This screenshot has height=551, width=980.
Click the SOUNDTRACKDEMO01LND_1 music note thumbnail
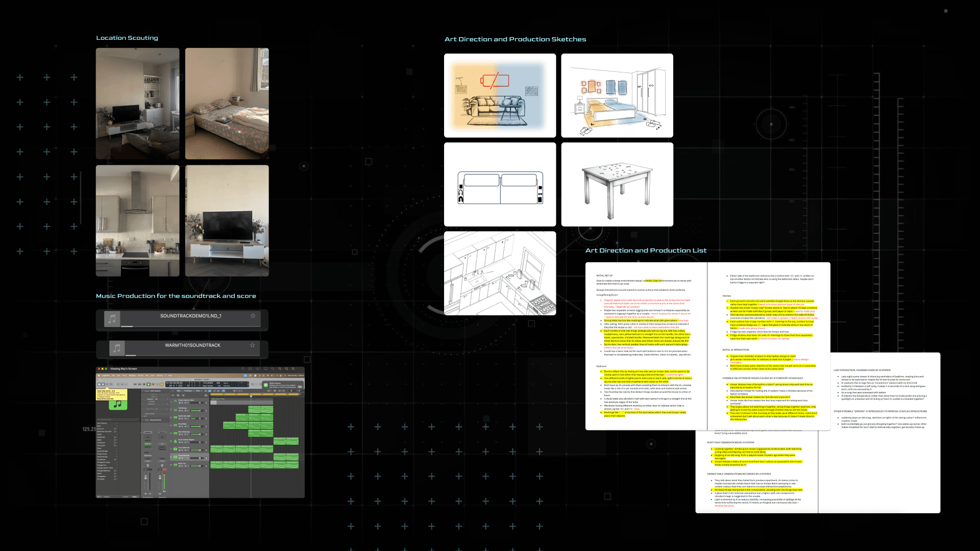click(112, 319)
